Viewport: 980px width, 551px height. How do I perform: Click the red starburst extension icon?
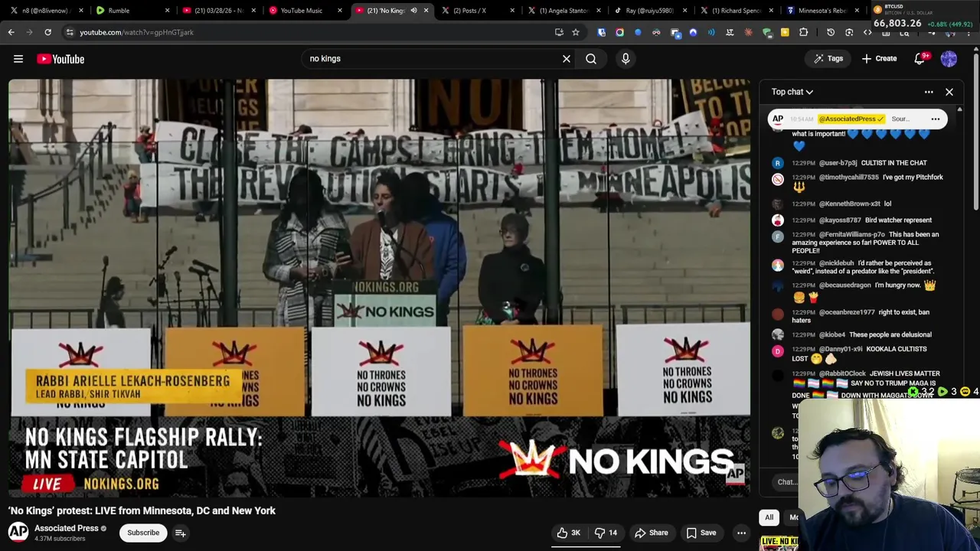pos(748,32)
